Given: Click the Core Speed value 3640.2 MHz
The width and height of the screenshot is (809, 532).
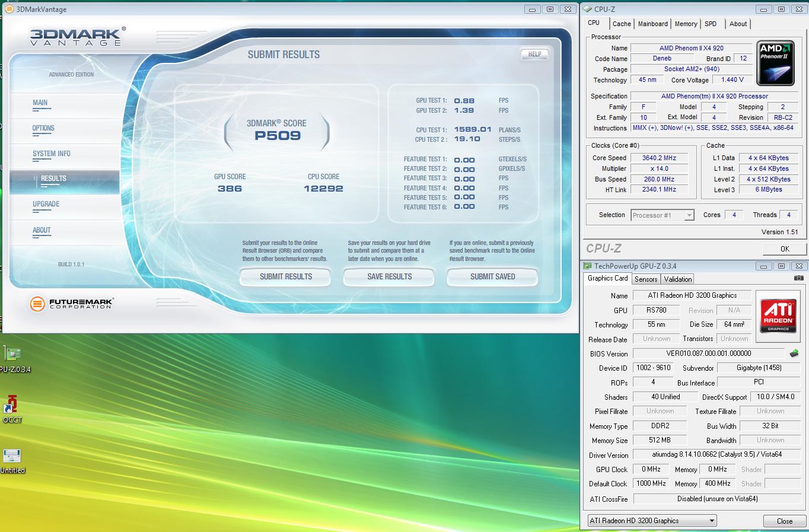Looking at the screenshot, I should [659, 158].
